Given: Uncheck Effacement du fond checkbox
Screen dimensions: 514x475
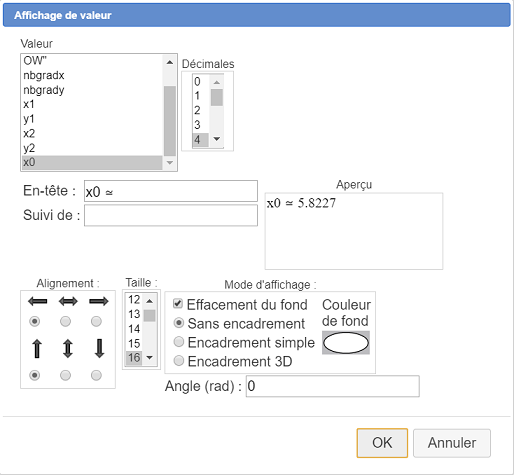Looking at the screenshot, I should tap(178, 304).
